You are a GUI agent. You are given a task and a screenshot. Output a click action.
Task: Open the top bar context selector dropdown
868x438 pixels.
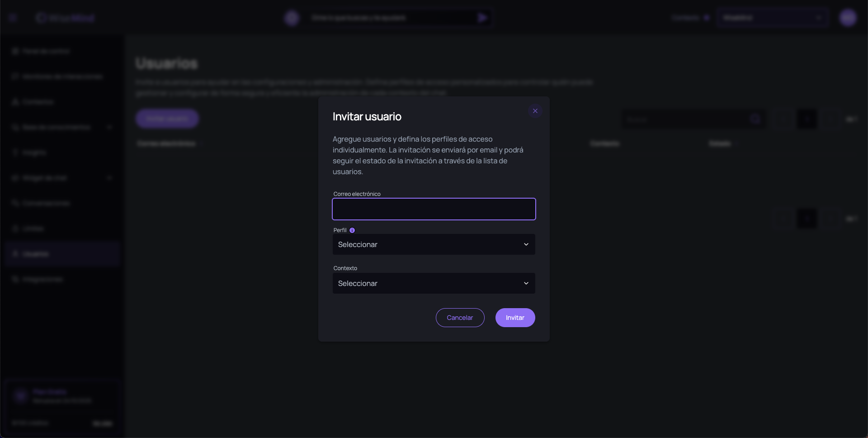(773, 18)
